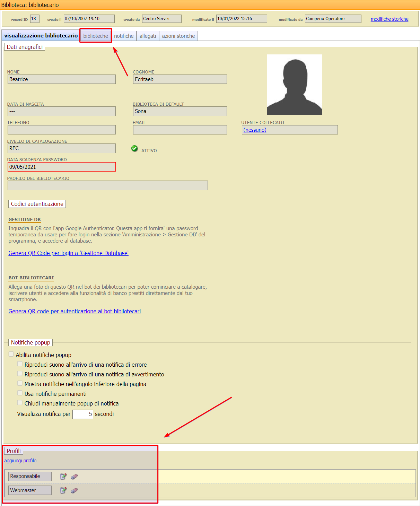Screen dimensions: 420x506
Task: Open the (nessuno) linked user link
Action: [255, 130]
